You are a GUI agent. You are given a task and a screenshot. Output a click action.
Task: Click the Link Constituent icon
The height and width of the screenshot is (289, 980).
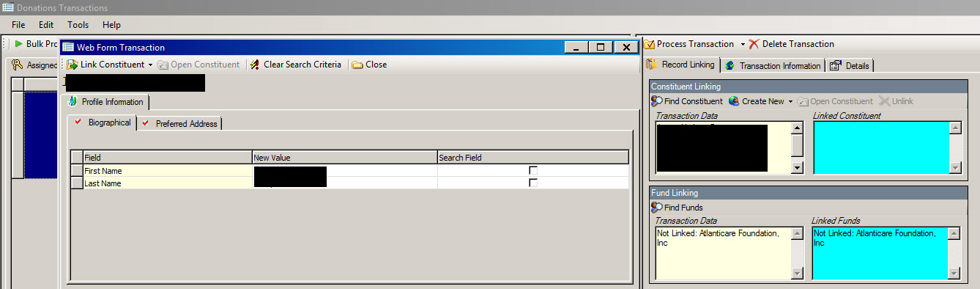click(x=73, y=65)
